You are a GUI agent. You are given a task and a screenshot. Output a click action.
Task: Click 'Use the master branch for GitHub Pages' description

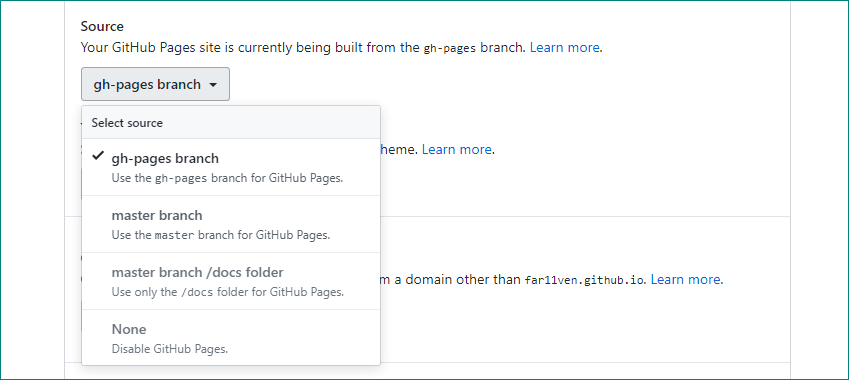[x=221, y=235]
